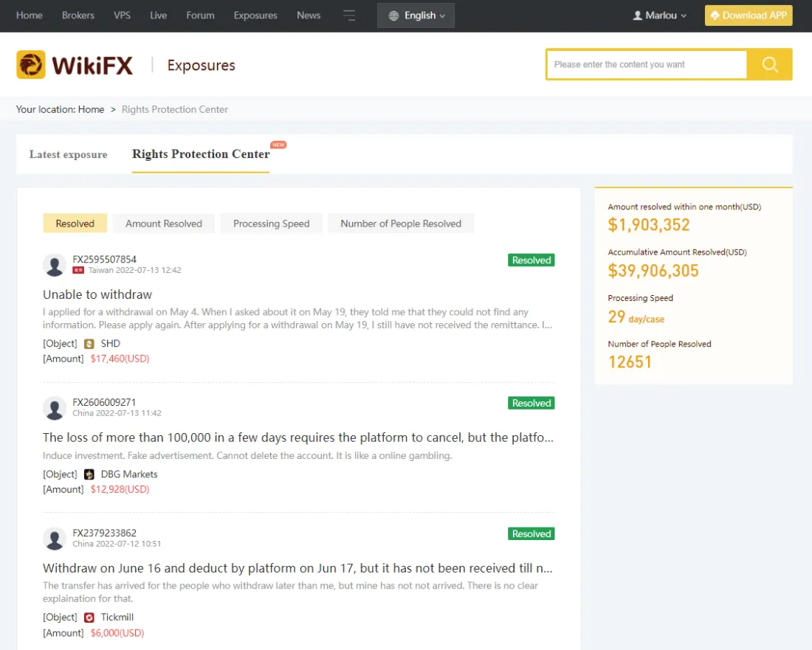Click avatar of user FX2606009271
This screenshot has height=650, width=812.
55,408
